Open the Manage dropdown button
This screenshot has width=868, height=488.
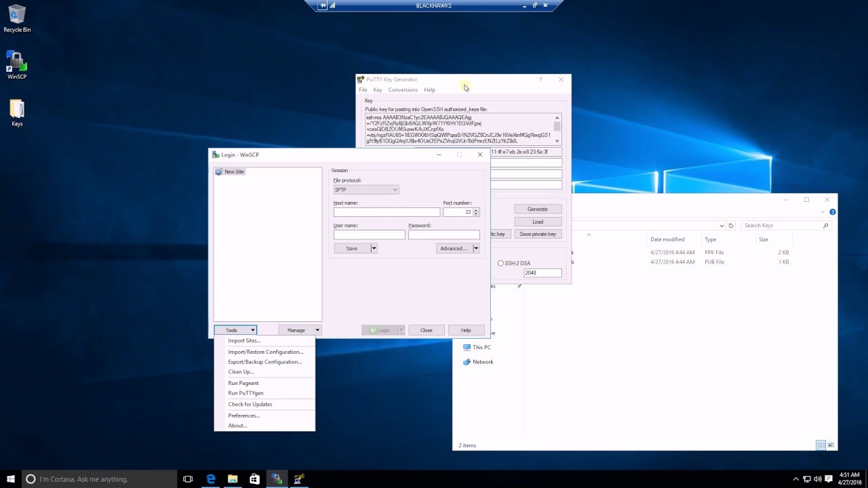[300, 330]
